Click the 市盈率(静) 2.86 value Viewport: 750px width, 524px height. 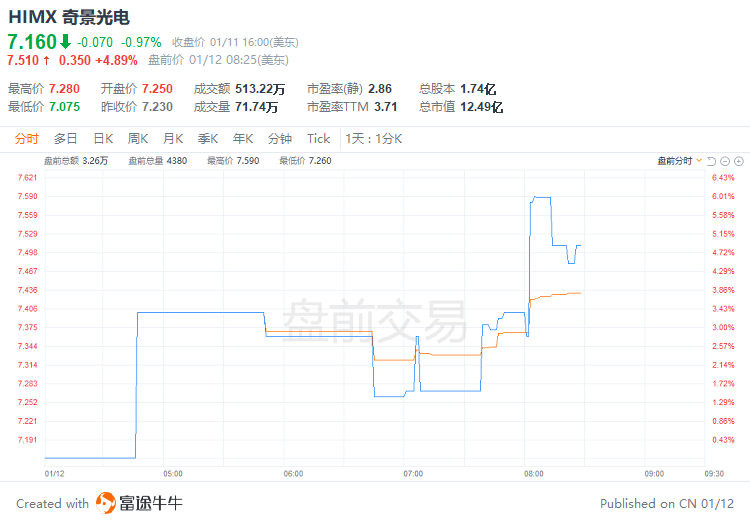pyautogui.click(x=380, y=88)
